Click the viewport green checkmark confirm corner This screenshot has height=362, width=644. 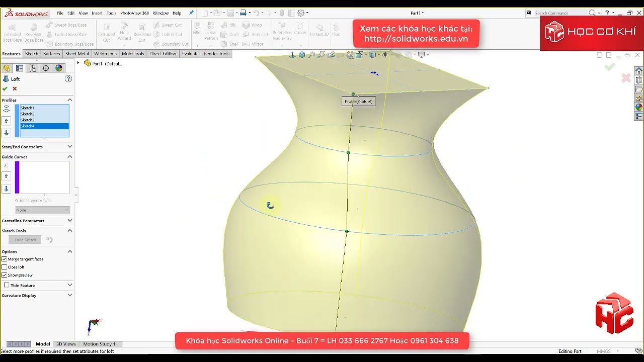[610, 66]
